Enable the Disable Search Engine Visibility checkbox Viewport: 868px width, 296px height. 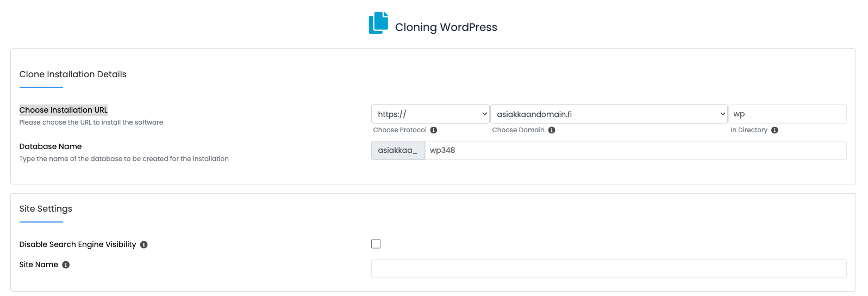pyautogui.click(x=376, y=244)
